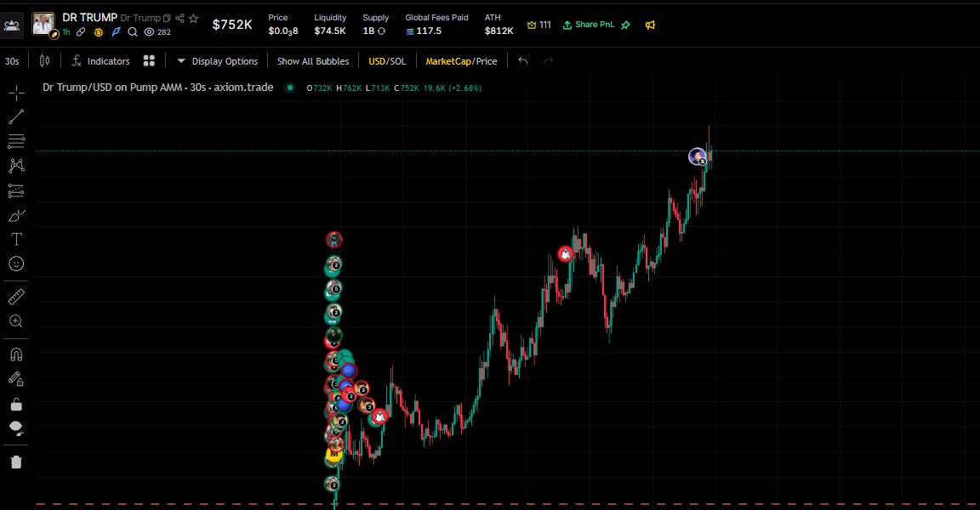Open the group icon at far top-left
The width and height of the screenshot is (980, 510).
tap(11, 25)
